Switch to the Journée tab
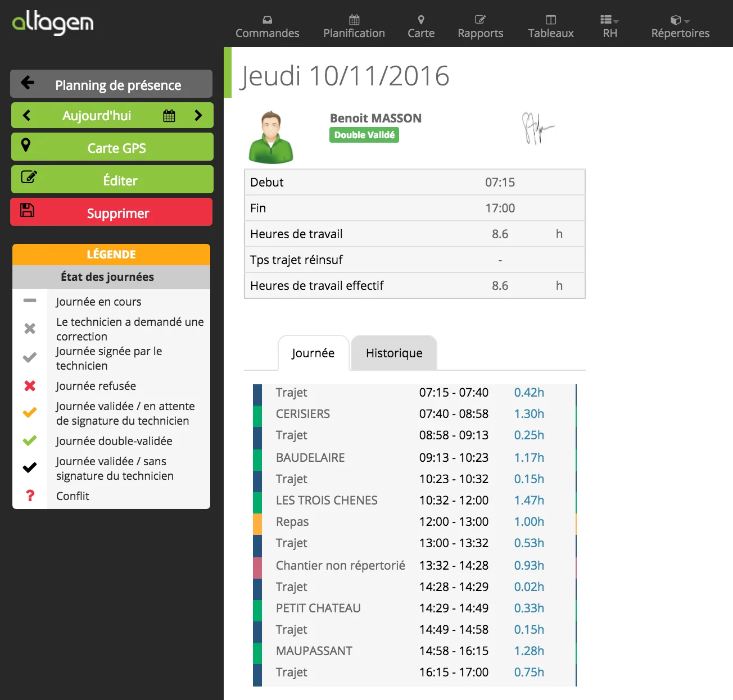The width and height of the screenshot is (733, 700). [313, 353]
